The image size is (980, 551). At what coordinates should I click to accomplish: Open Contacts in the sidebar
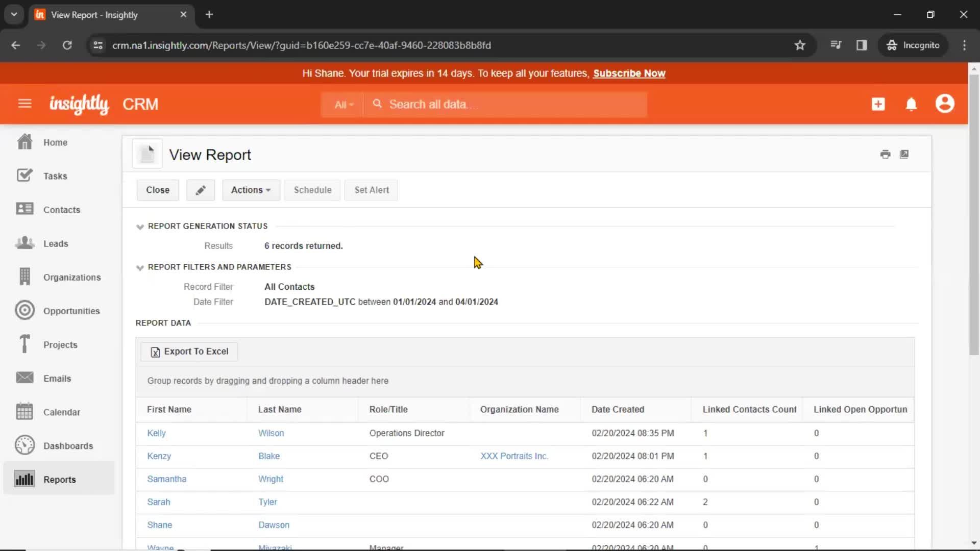click(x=61, y=210)
